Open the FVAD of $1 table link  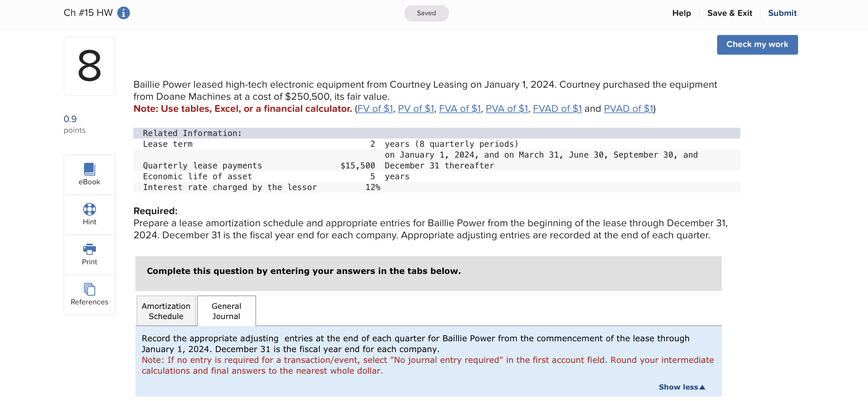(557, 108)
